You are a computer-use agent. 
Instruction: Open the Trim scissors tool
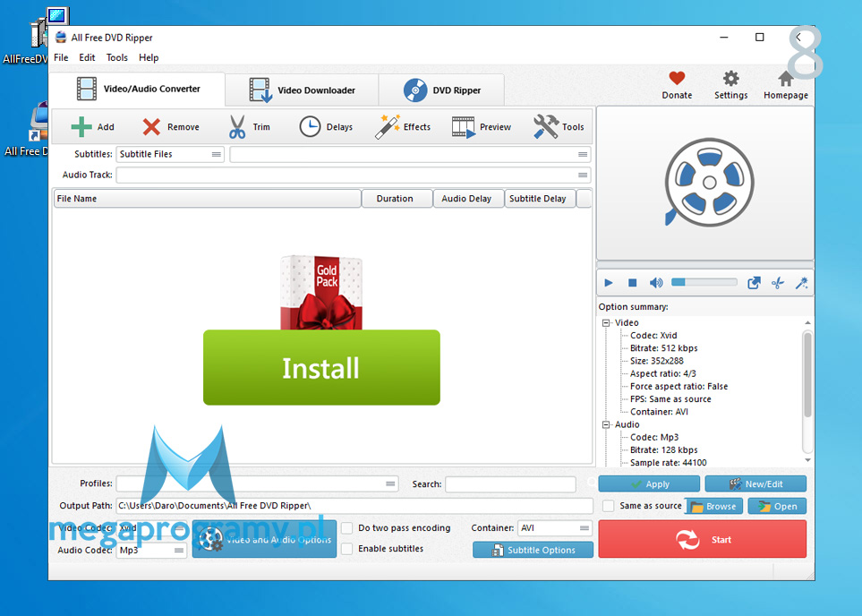click(x=249, y=127)
